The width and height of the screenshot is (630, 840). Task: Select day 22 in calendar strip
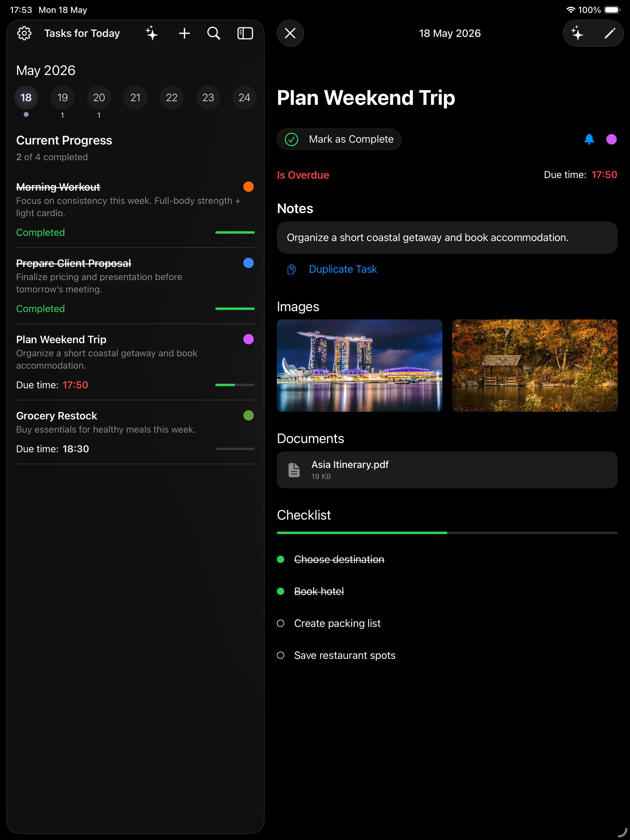pyautogui.click(x=172, y=97)
